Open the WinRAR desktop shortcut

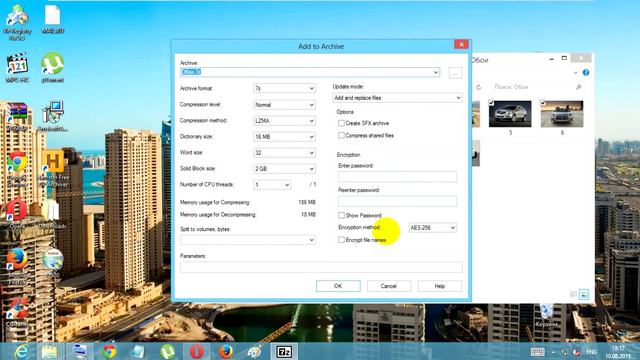click(17, 117)
